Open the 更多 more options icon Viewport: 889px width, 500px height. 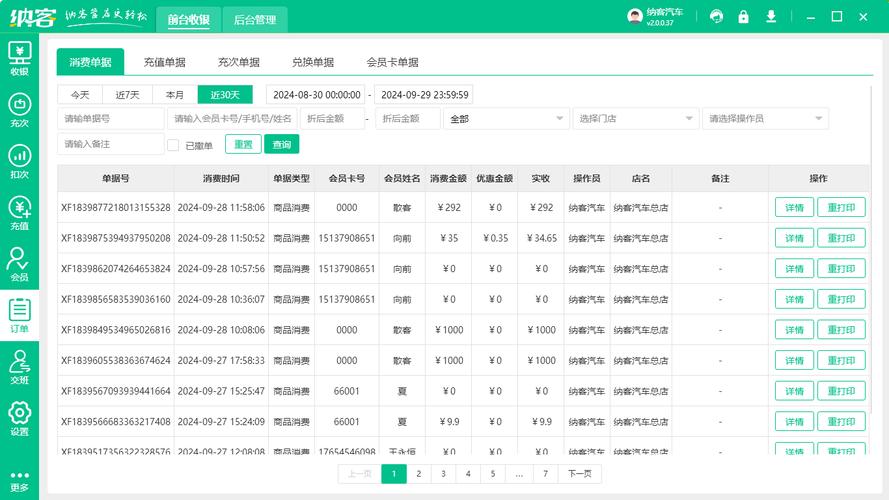(19, 481)
